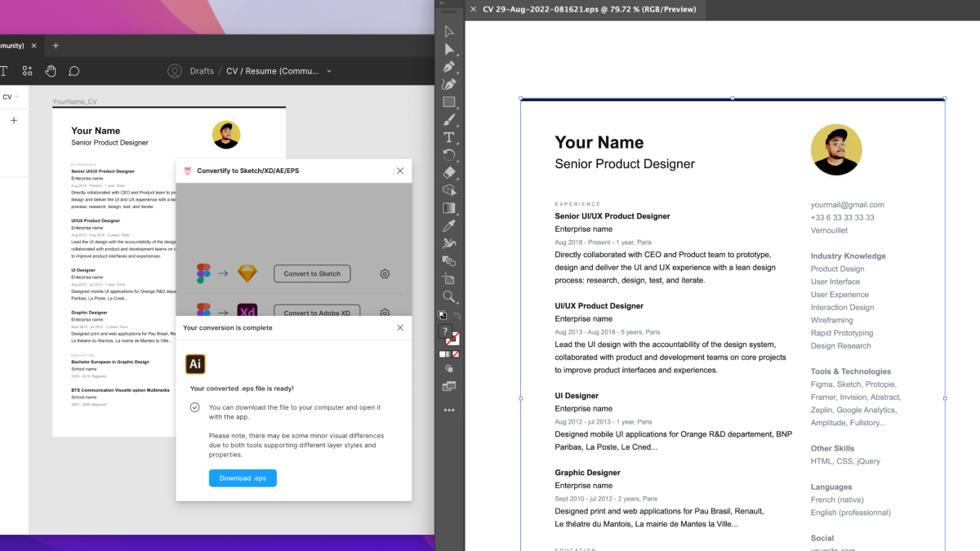The height and width of the screenshot is (551, 980).
Task: Select the Rotate tool
Action: click(x=449, y=154)
